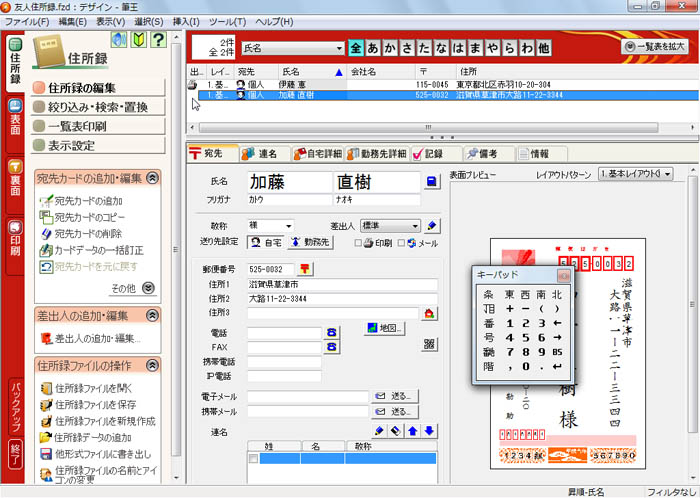Screen dimensions: 700x498
Task: Click the save icon beside the name field
Action: tap(431, 182)
